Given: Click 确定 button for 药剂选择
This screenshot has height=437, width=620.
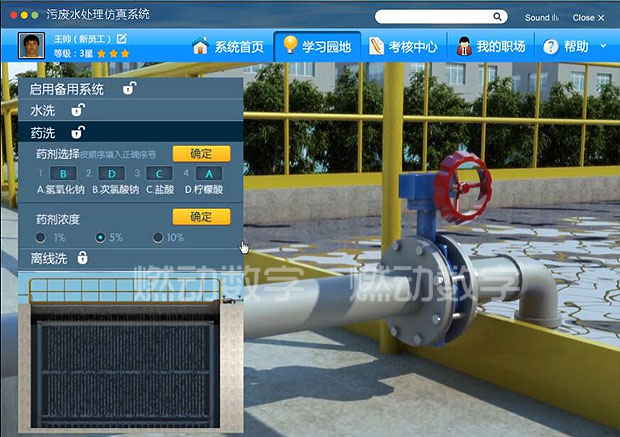Looking at the screenshot, I should click(x=201, y=153).
